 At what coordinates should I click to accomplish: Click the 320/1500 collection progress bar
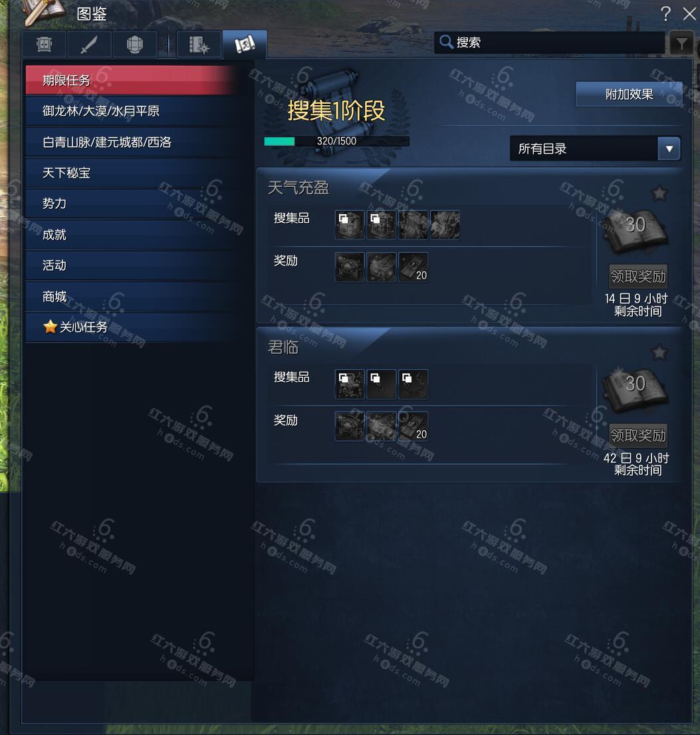(336, 141)
